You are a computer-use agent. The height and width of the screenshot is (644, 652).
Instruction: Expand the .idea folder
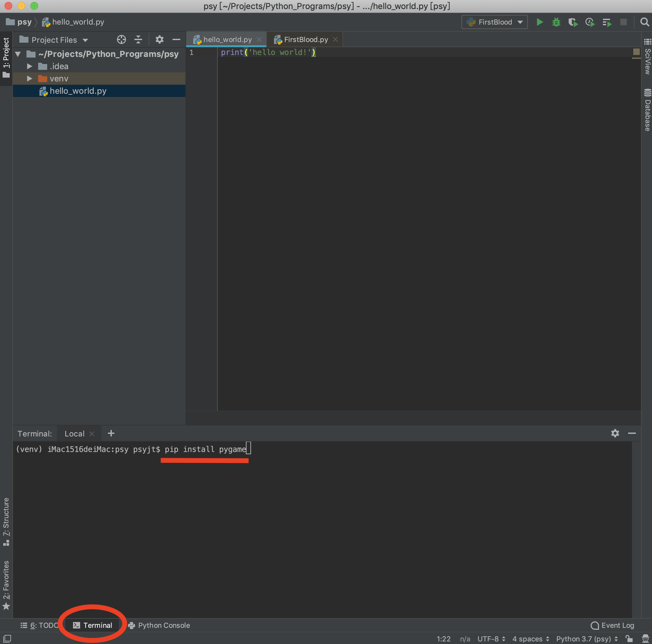pyautogui.click(x=29, y=66)
